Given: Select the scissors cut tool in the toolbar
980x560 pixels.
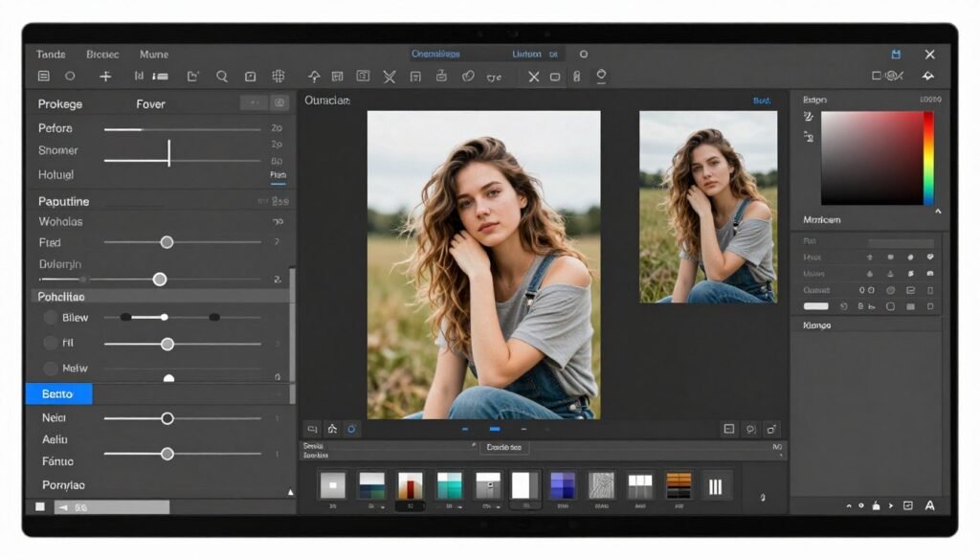Looking at the screenshot, I should point(390,77).
